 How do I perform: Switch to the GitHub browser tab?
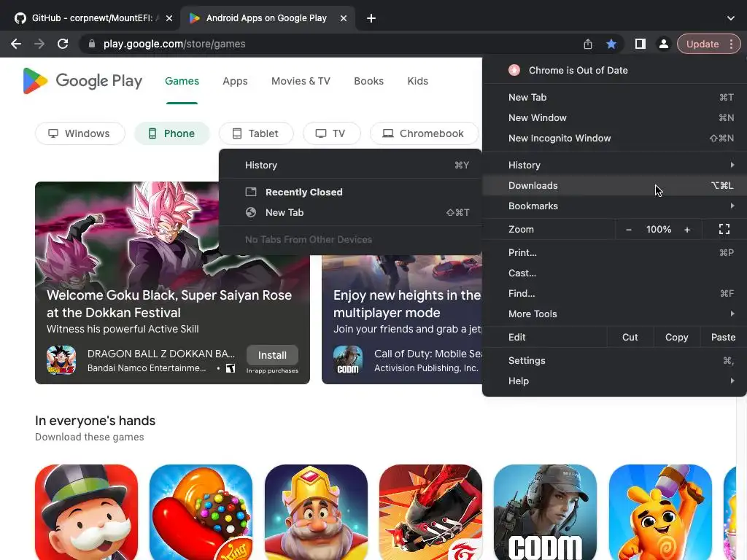[x=92, y=18]
